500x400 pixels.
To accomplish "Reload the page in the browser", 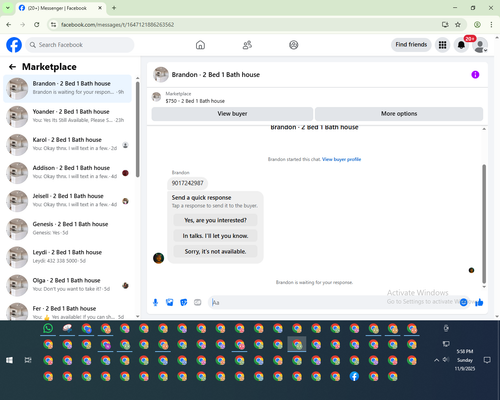I will (37, 25).
